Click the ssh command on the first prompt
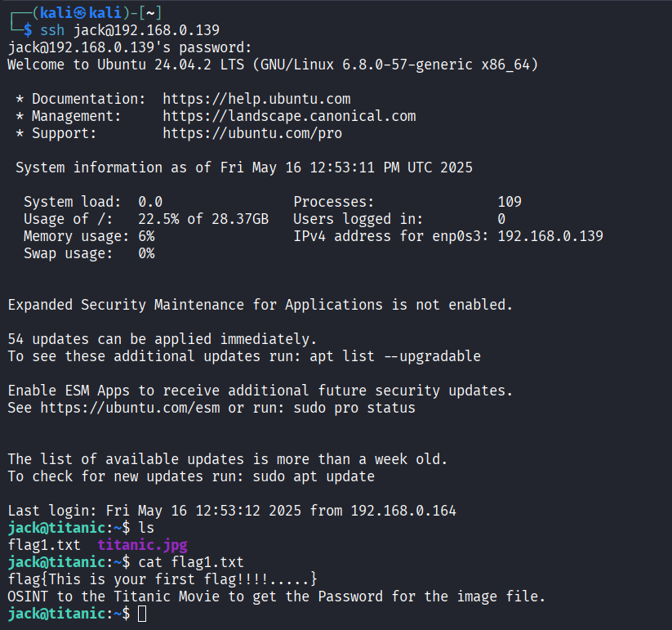Screen dimensions: 672x630 pyautogui.click(x=52, y=30)
